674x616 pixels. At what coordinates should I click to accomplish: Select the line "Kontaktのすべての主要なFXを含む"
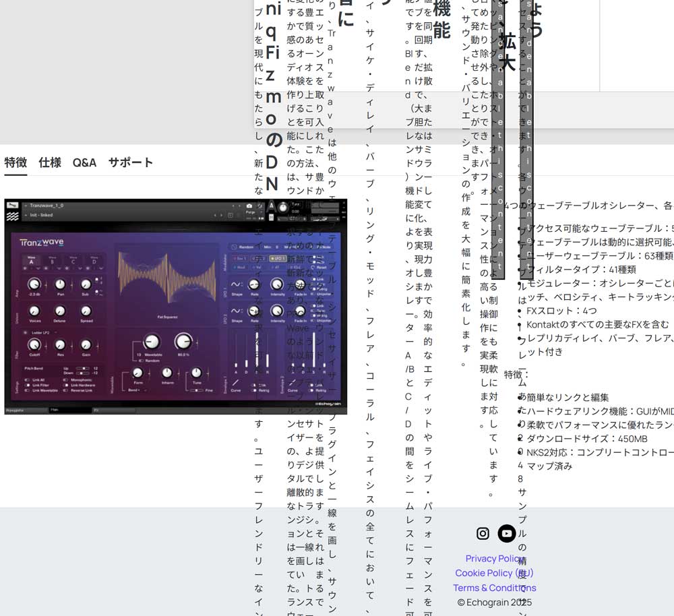pyautogui.click(x=598, y=325)
